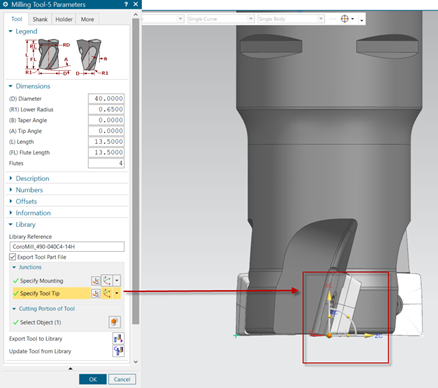Screen dimensions: 438x388
Task: Click the orange origin handle of the CSYS
Action: (x=329, y=336)
